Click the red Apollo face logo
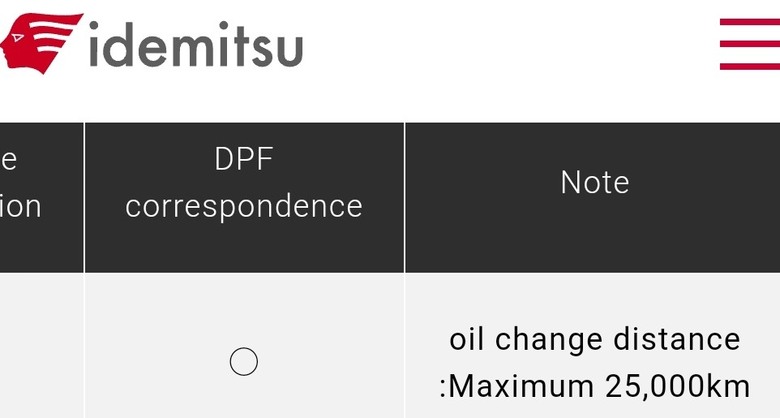Image resolution: width=780 pixels, height=418 pixels. (41, 43)
